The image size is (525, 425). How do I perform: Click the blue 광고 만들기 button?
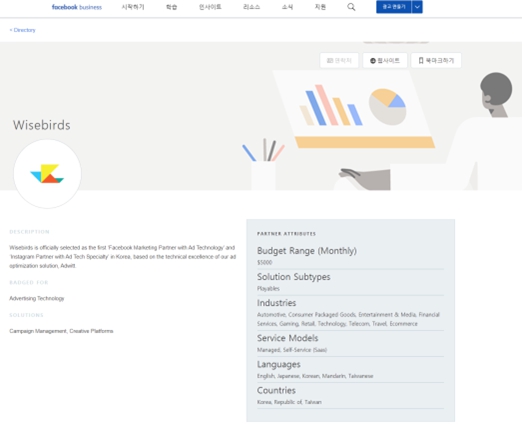point(394,7)
